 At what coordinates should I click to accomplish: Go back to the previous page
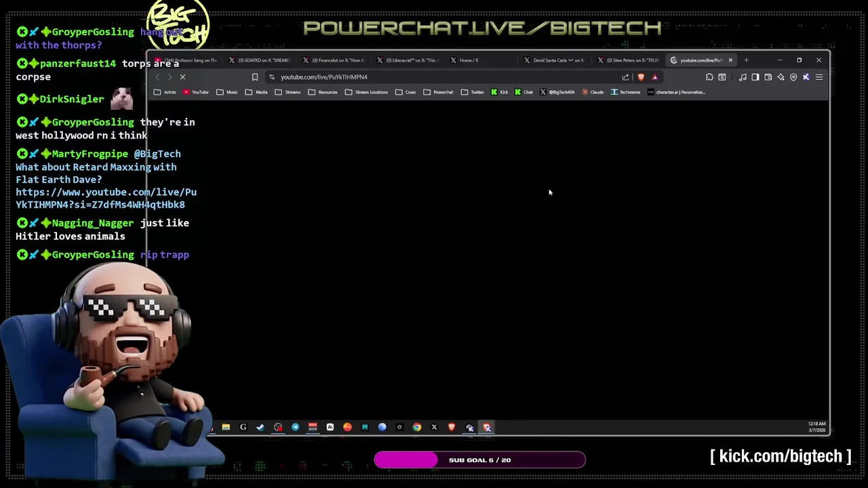pos(157,77)
